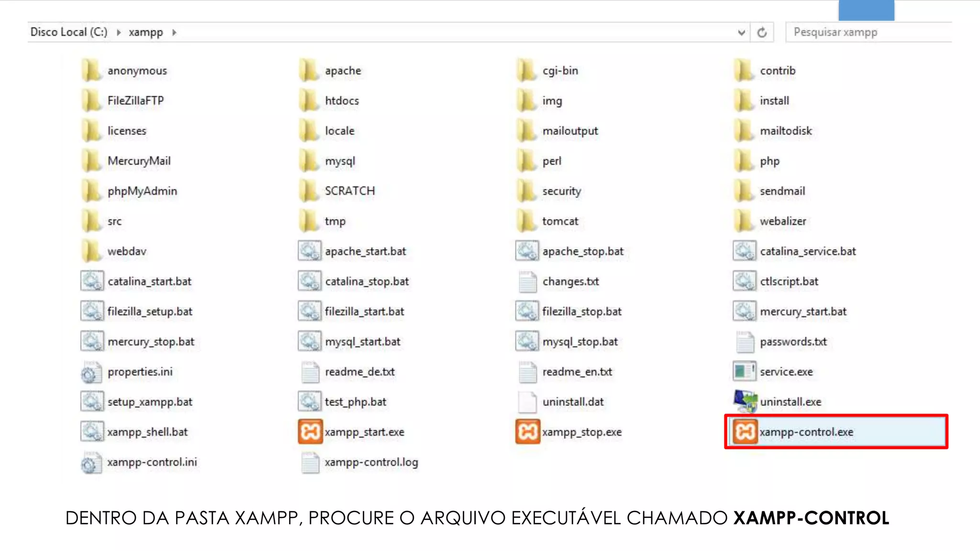Select the mercury_stop.bat file name
Screen dimensions: 980x551
click(x=151, y=342)
